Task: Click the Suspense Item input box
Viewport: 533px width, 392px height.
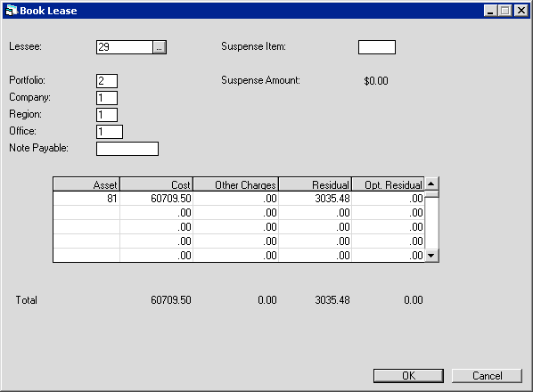Action: tap(377, 47)
